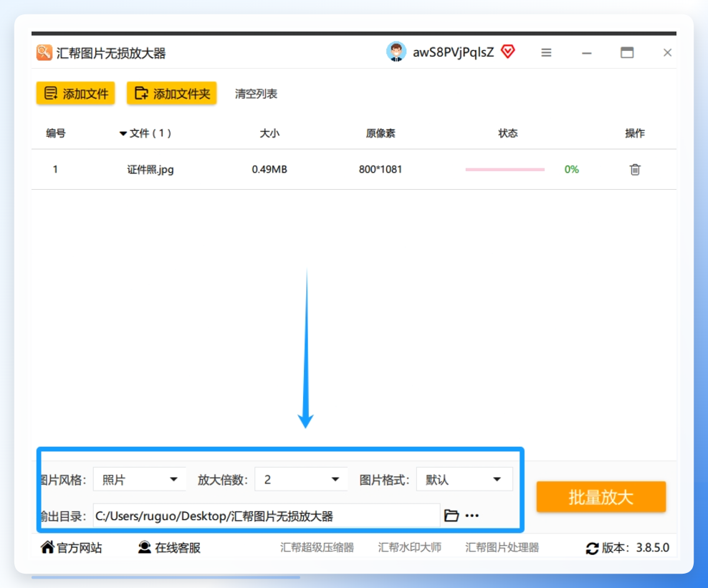Click the 添加文件夹 button
This screenshot has height=588, width=708.
click(171, 93)
